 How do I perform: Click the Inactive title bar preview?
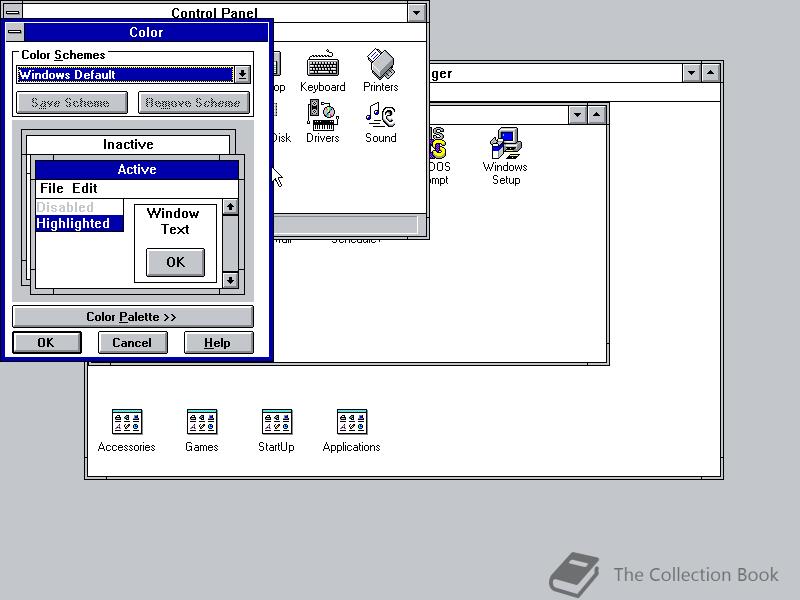[x=128, y=144]
